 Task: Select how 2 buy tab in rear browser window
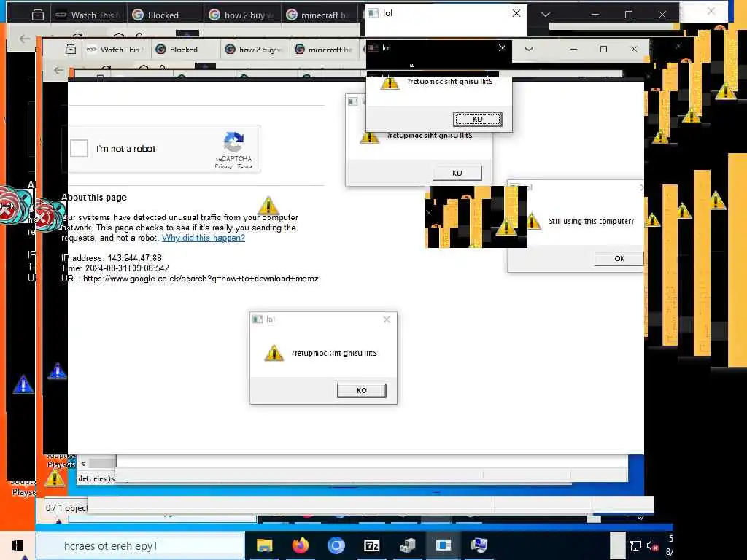[242, 15]
